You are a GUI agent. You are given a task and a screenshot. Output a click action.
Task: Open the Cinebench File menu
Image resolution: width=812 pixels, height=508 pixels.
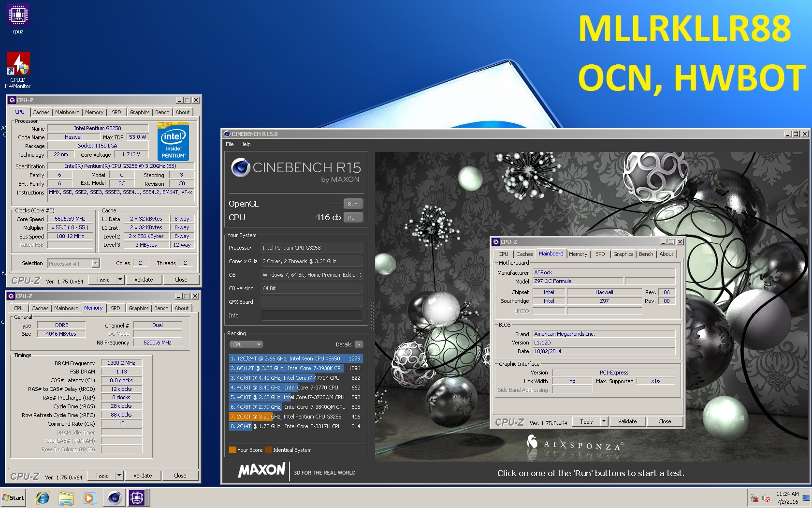[230, 144]
